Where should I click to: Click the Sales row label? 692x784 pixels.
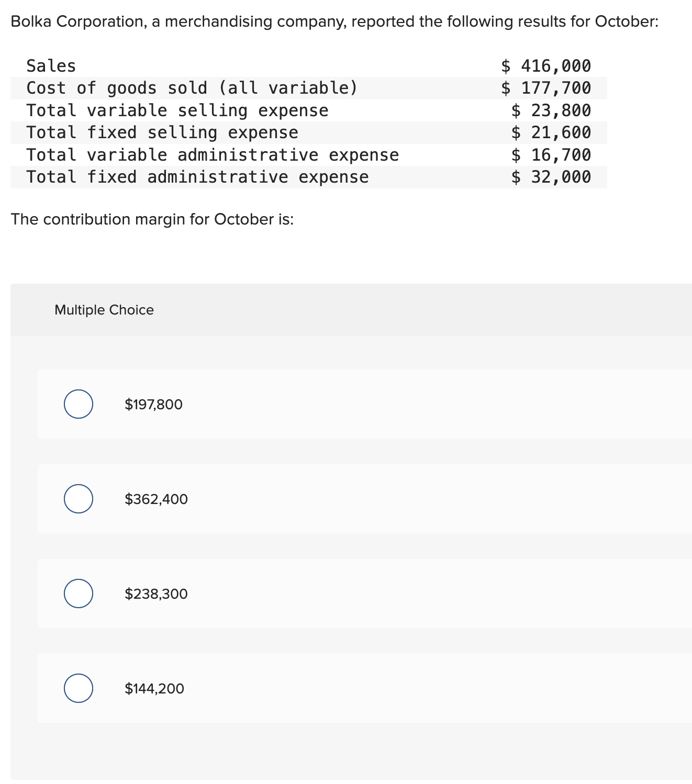pos(51,66)
